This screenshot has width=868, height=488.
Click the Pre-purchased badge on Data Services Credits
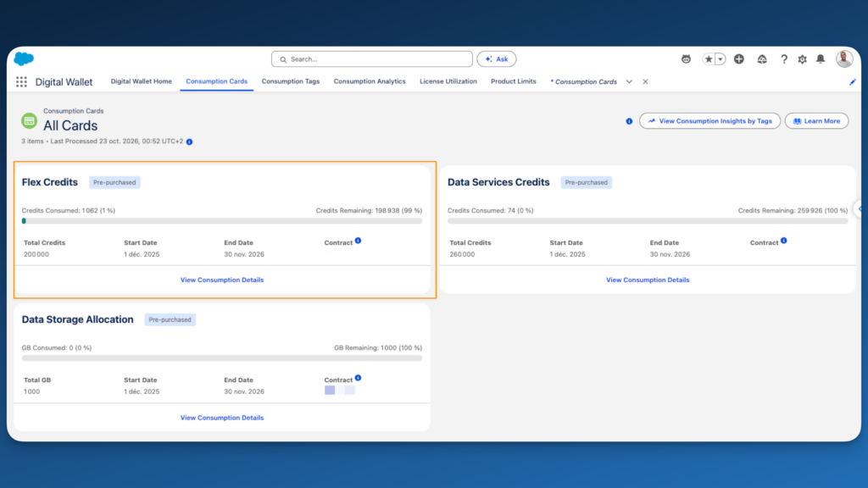click(x=587, y=183)
